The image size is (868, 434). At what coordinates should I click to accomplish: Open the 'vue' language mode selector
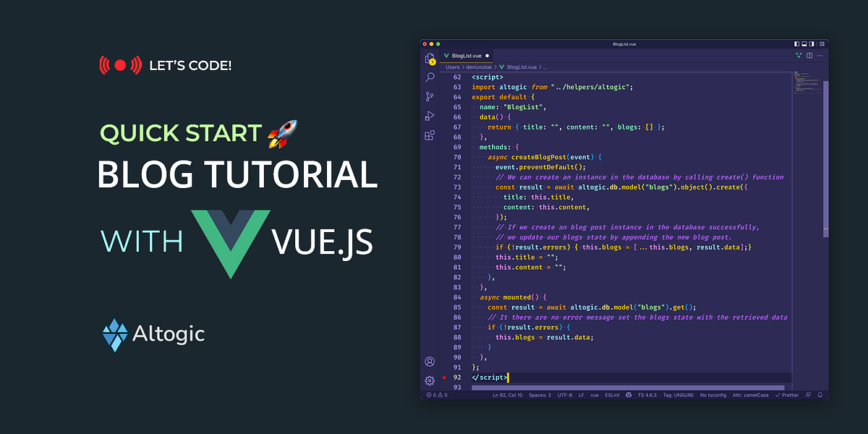[595, 394]
